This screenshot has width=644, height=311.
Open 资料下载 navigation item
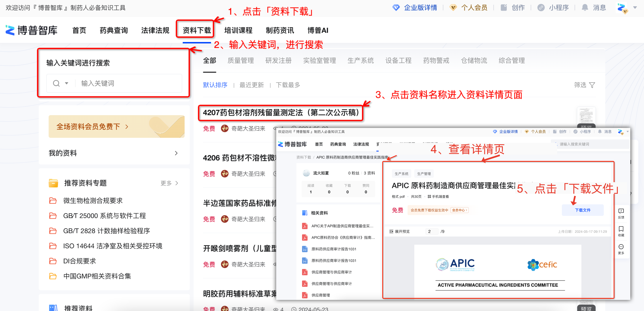(197, 30)
